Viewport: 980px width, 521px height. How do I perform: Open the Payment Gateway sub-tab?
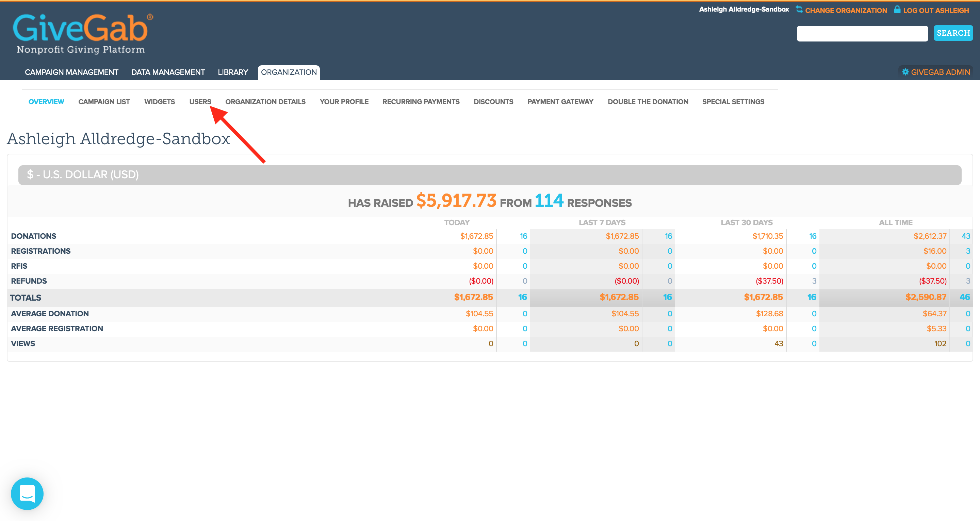(560, 102)
